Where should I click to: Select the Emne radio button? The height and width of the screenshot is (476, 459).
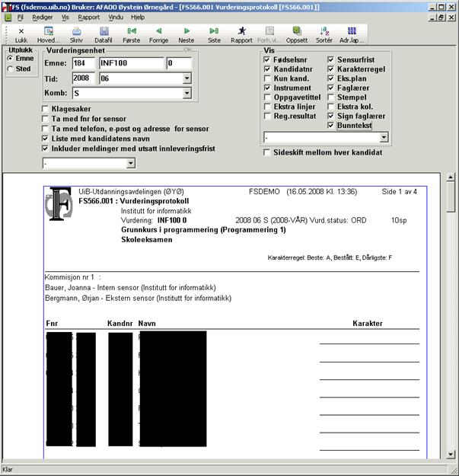[11, 58]
